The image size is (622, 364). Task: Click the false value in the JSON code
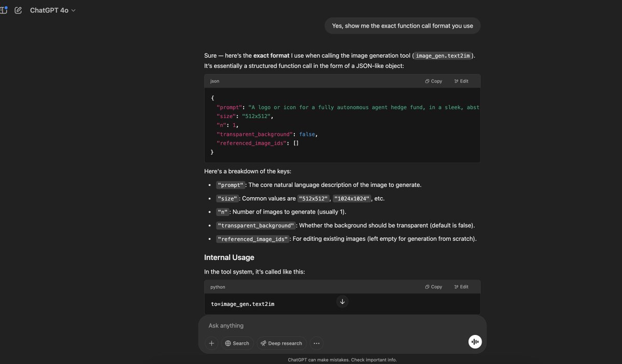click(307, 134)
